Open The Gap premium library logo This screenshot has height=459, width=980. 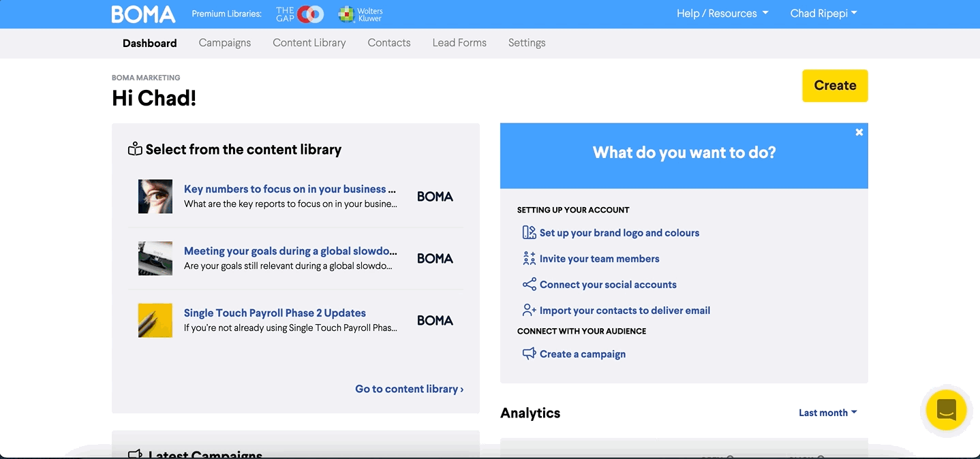click(x=299, y=14)
